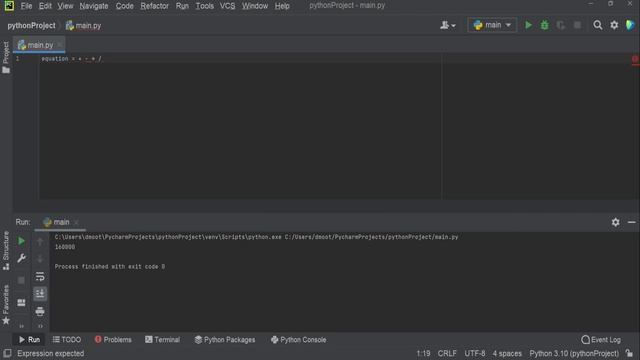This screenshot has height=360, width=640.
Task: Open the Code menu
Action: 124,6
